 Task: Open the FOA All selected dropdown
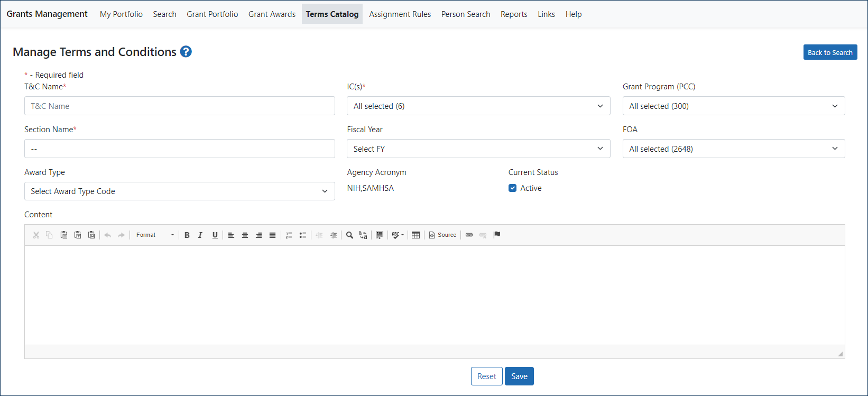(x=734, y=149)
